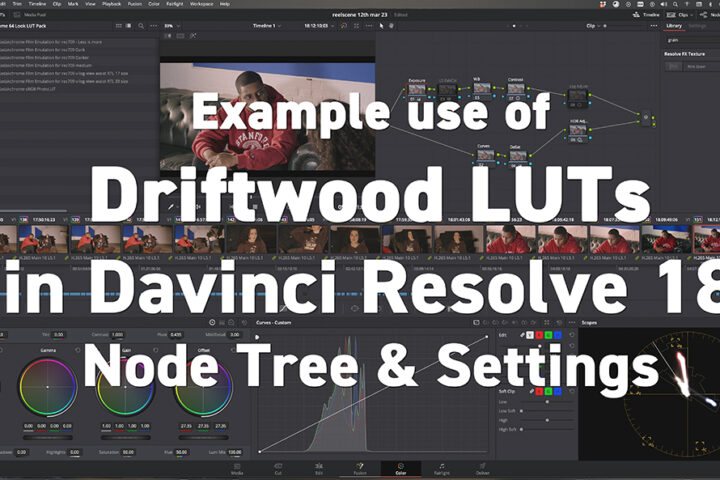Toggle the Edit channel link icon

tap(522, 335)
